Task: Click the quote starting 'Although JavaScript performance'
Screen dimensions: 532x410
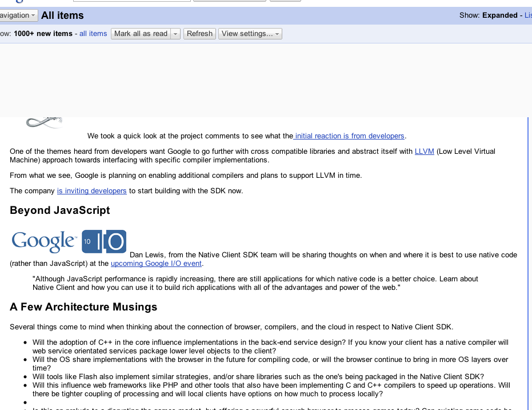Action: coord(255,283)
